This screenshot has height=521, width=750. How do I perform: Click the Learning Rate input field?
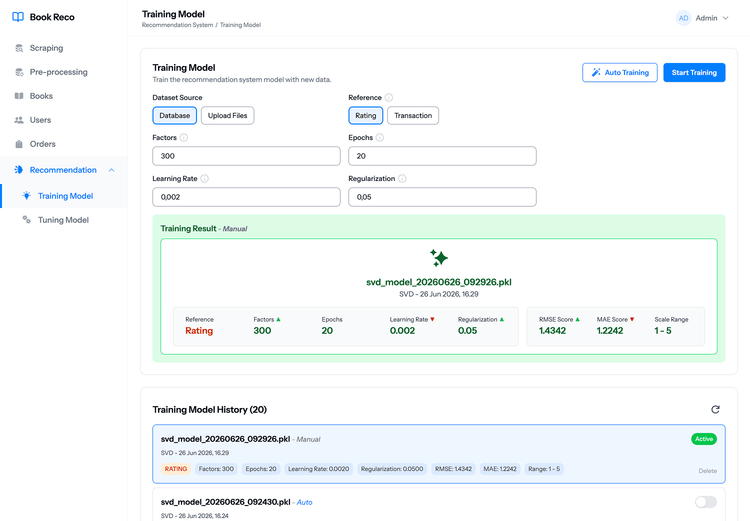(x=246, y=197)
